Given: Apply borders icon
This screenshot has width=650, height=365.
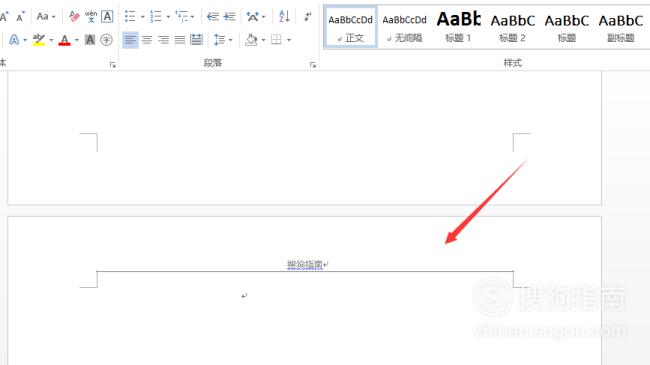Looking at the screenshot, I should [276, 40].
